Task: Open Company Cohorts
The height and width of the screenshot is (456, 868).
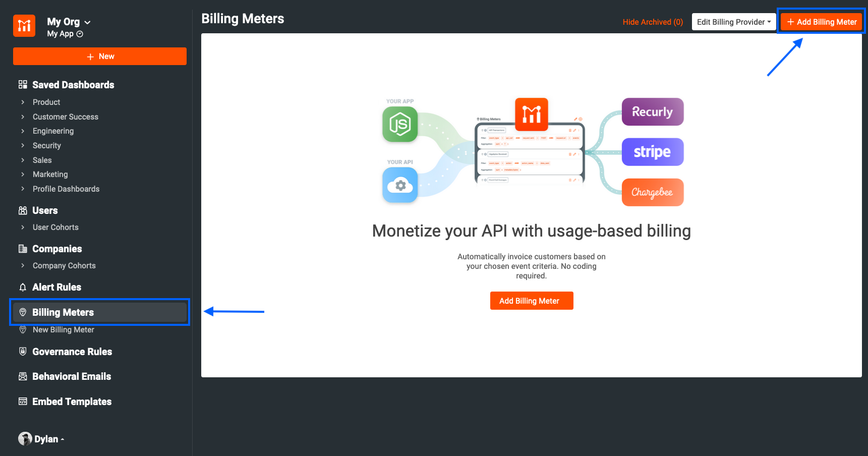Action: point(64,266)
